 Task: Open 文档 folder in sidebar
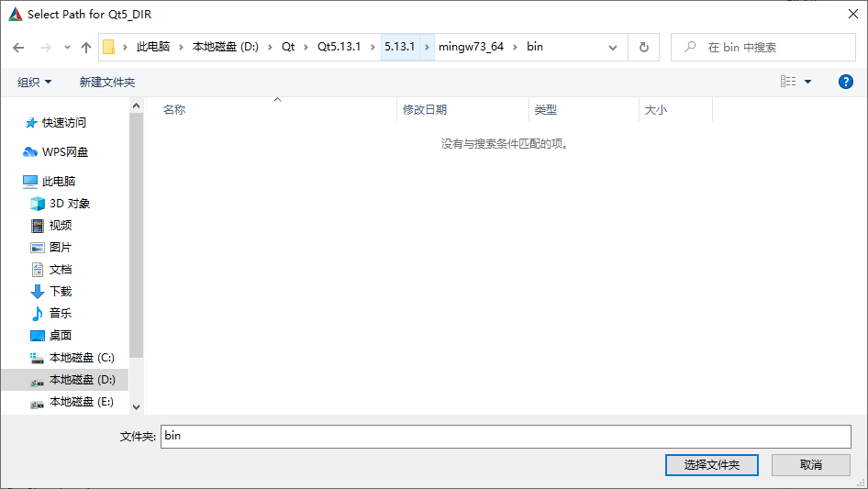pos(61,270)
